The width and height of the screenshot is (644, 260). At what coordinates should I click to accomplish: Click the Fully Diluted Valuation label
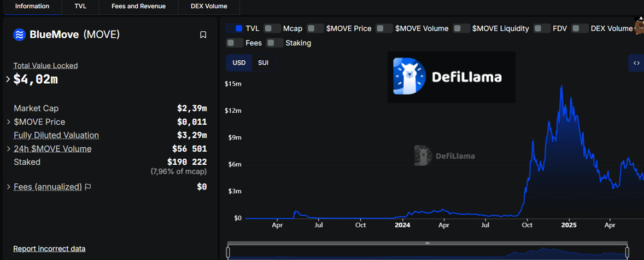[x=56, y=135]
